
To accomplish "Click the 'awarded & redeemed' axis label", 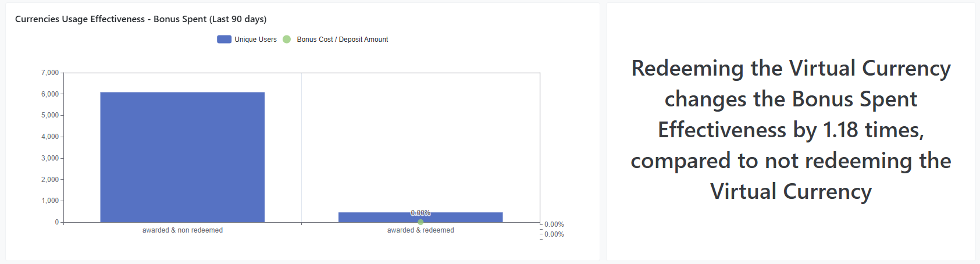I will [420, 230].
